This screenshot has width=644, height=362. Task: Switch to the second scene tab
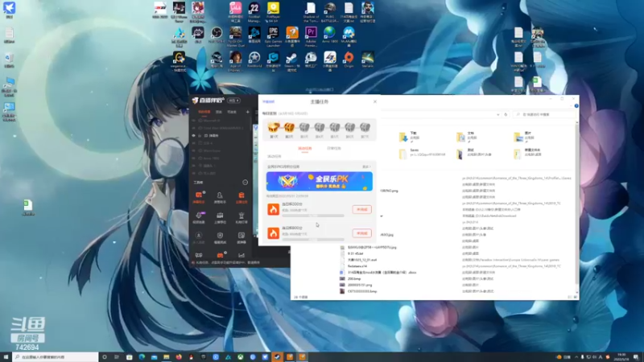click(219, 112)
